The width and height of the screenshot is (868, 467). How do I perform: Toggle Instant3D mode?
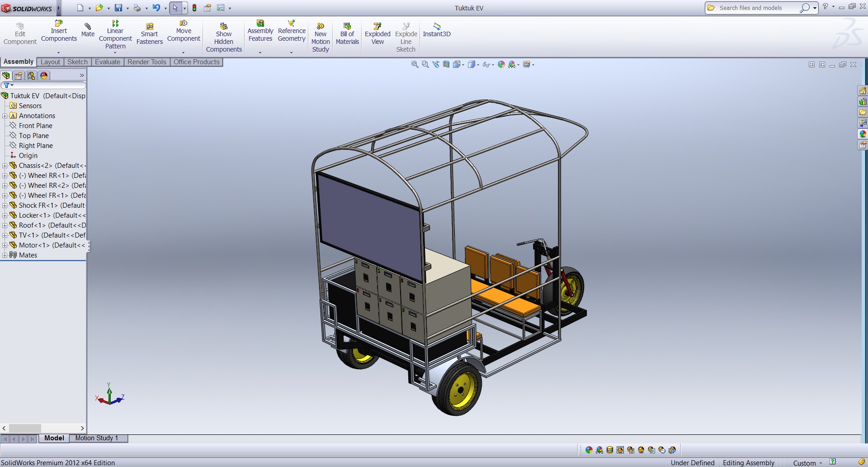tap(437, 30)
